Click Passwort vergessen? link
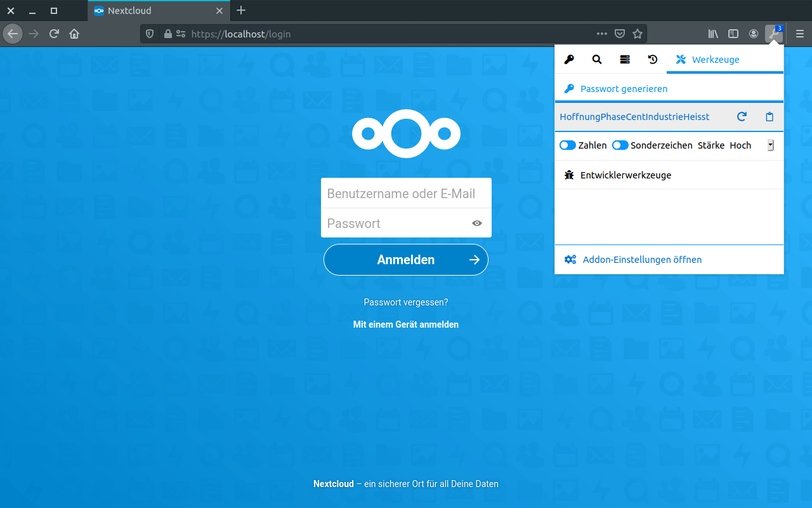Image resolution: width=812 pixels, height=508 pixels. point(405,302)
